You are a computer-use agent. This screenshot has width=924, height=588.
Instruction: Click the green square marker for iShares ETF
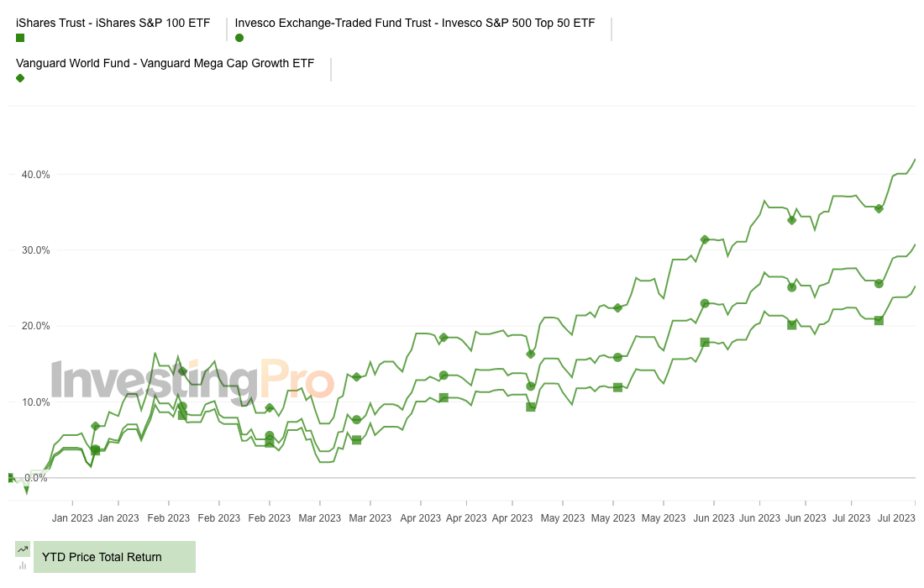18,37
